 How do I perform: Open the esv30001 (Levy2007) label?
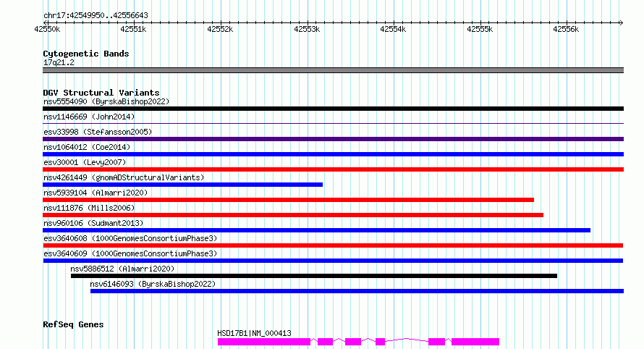click(85, 162)
